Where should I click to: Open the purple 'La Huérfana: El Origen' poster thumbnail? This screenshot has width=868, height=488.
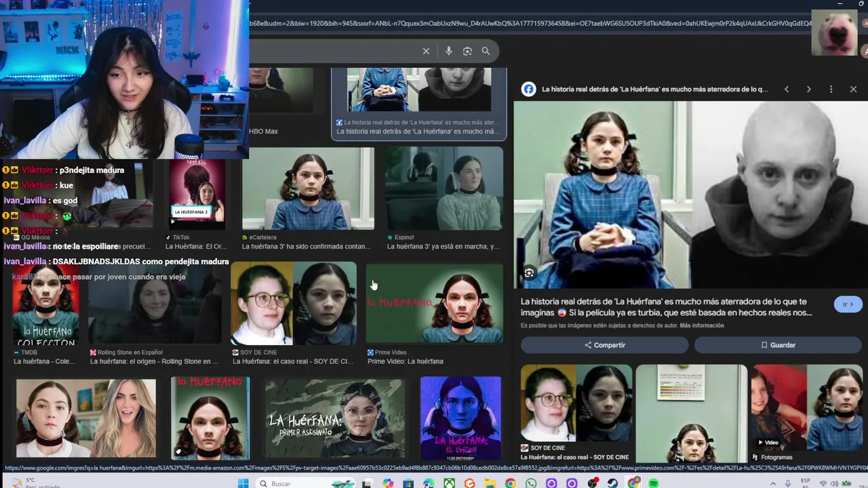pyautogui.click(x=460, y=418)
